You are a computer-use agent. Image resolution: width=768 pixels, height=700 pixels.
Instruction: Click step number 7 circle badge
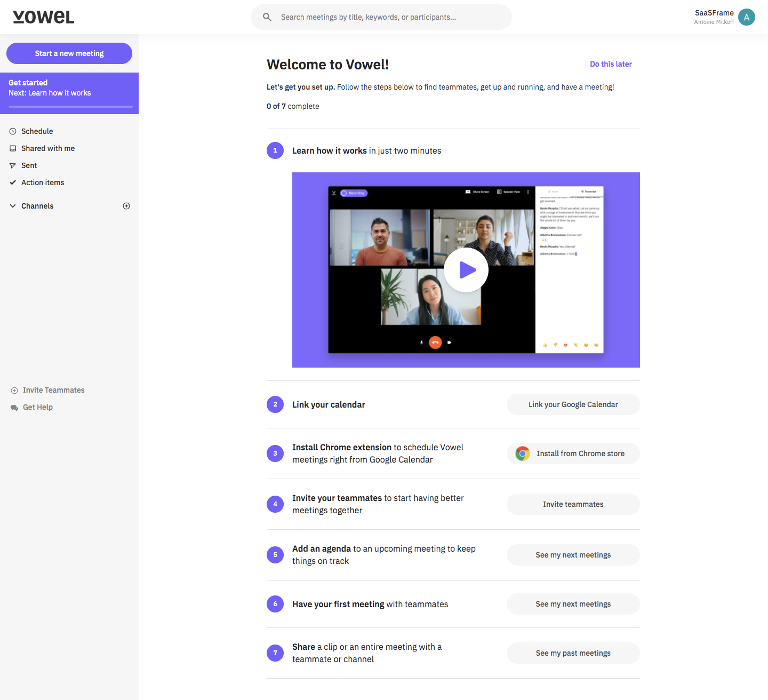point(275,653)
